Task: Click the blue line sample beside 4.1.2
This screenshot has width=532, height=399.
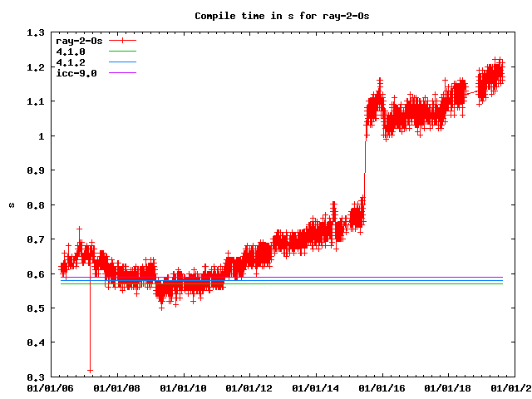Action: [x=121, y=62]
